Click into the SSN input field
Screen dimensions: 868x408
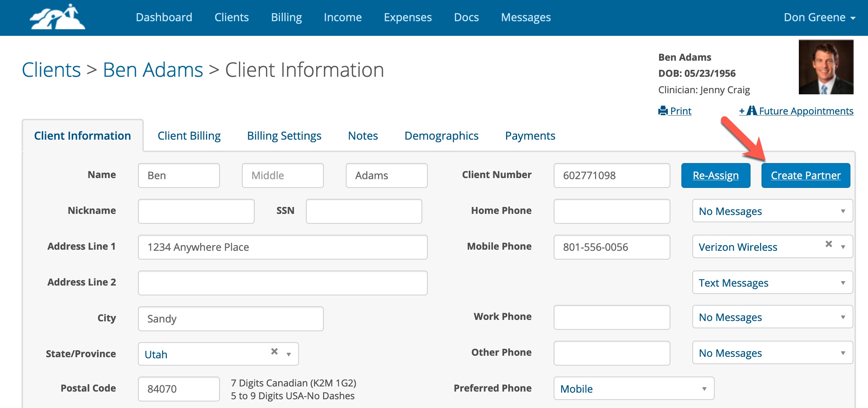point(364,211)
